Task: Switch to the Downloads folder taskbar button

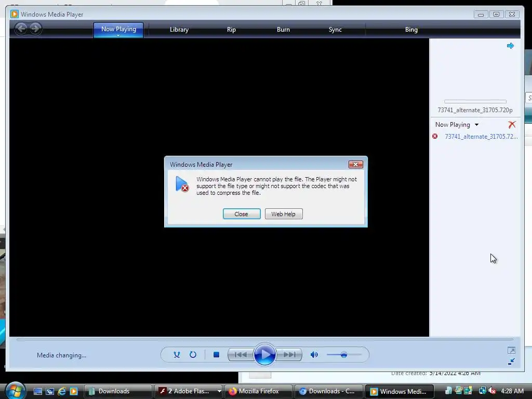Action: tap(118, 391)
